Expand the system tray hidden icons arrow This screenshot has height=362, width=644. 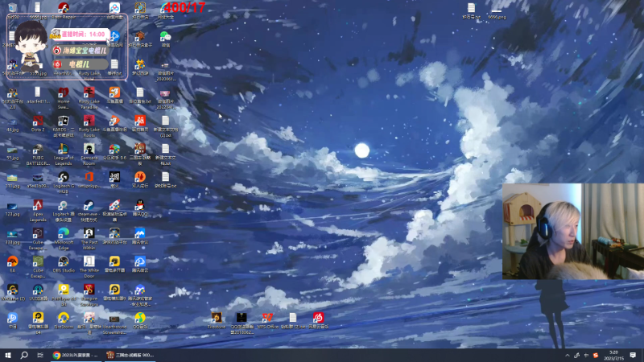tap(568, 356)
